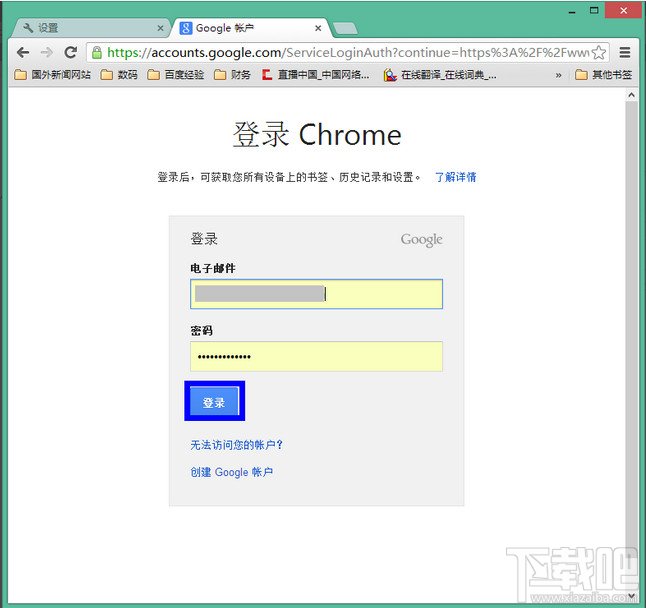Open the 数码 bookmarks folder
Screen dimensions: 646x608
(x=119, y=75)
